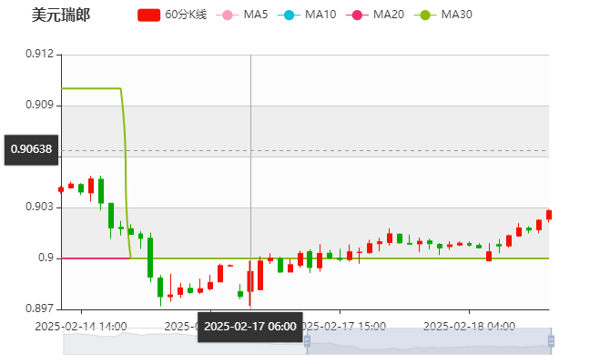Click the 2025-02-17 06:00 time pointer label
The height and width of the screenshot is (364, 610).
249,326
